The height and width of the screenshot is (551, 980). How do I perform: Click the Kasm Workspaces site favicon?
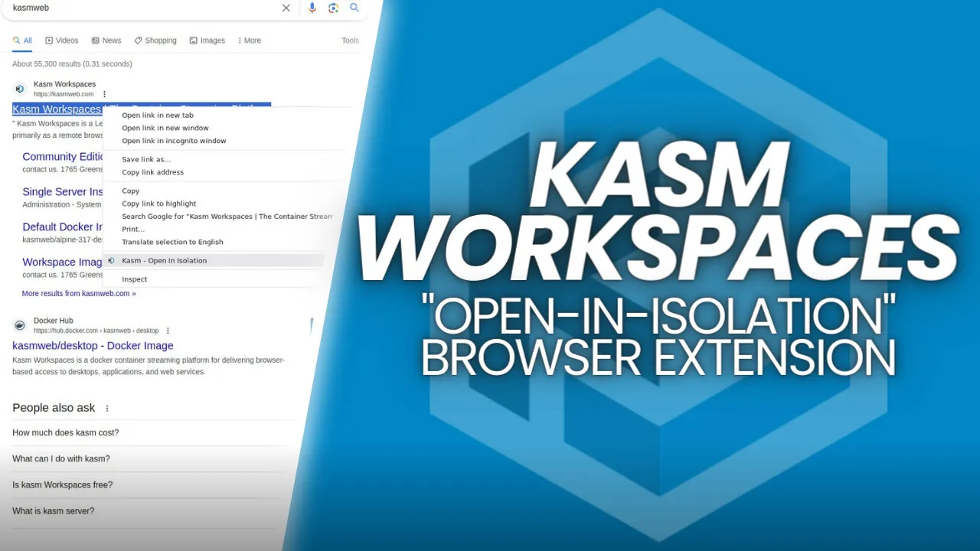(x=20, y=89)
